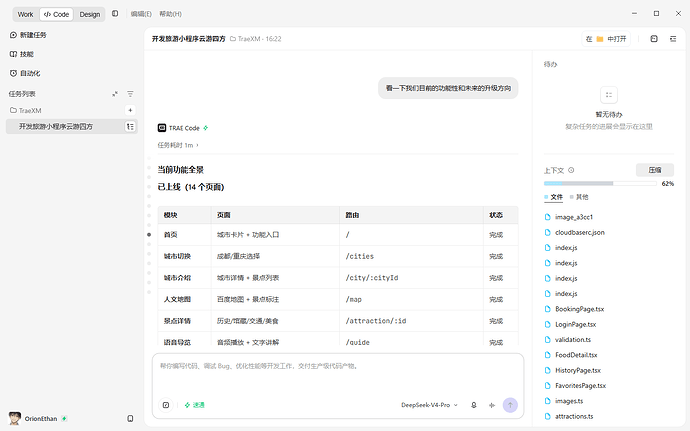The image size is (690, 431).
Task: Click the 当前功能全景 heading
Action: (180, 169)
